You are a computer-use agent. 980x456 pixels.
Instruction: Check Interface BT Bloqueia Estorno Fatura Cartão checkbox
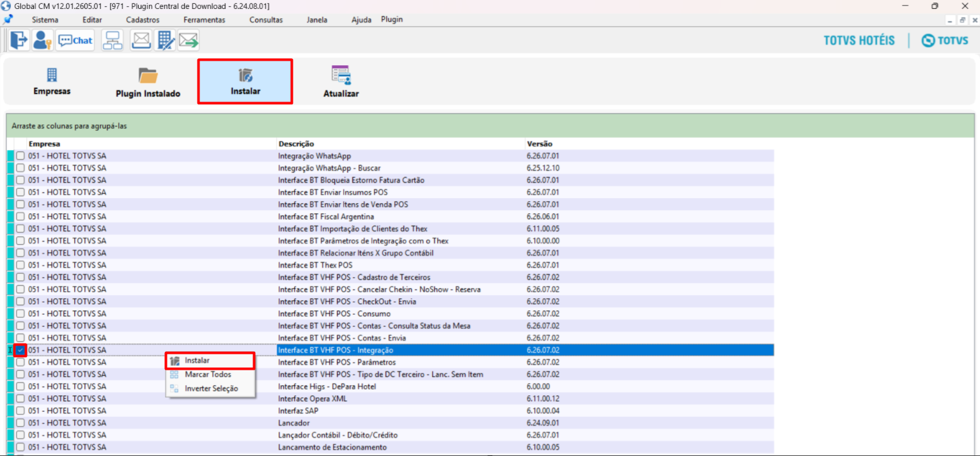point(20,180)
